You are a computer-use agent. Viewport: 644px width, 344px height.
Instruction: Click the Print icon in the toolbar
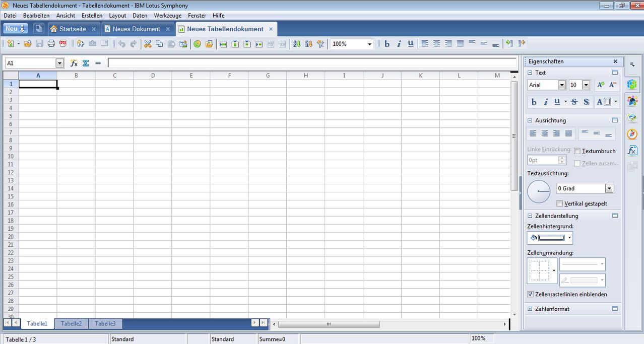click(51, 44)
